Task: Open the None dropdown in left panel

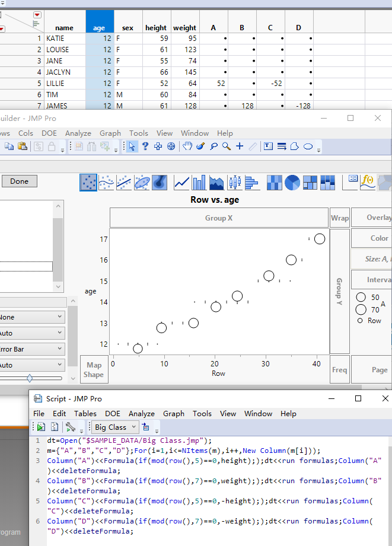Action: pyautogui.click(x=33, y=317)
